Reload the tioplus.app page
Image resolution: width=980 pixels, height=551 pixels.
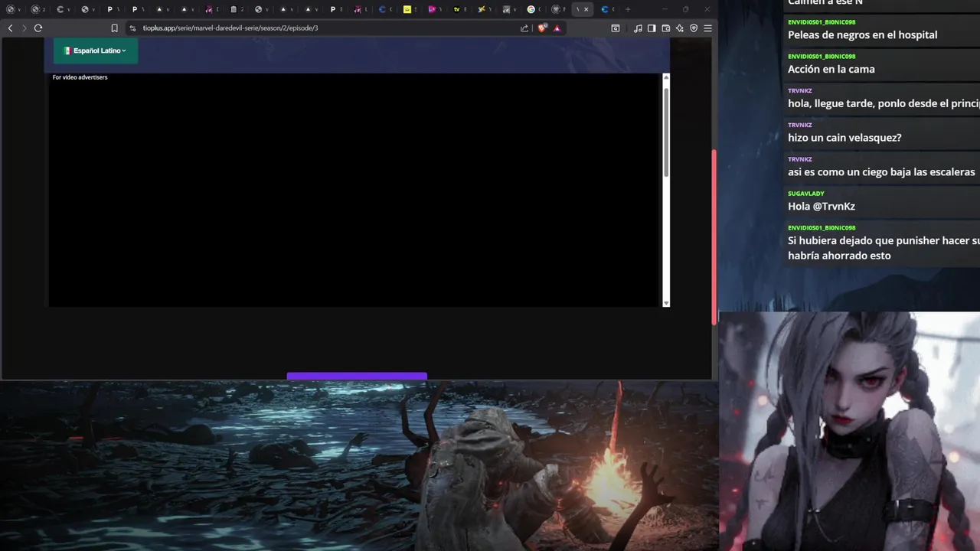(x=38, y=28)
